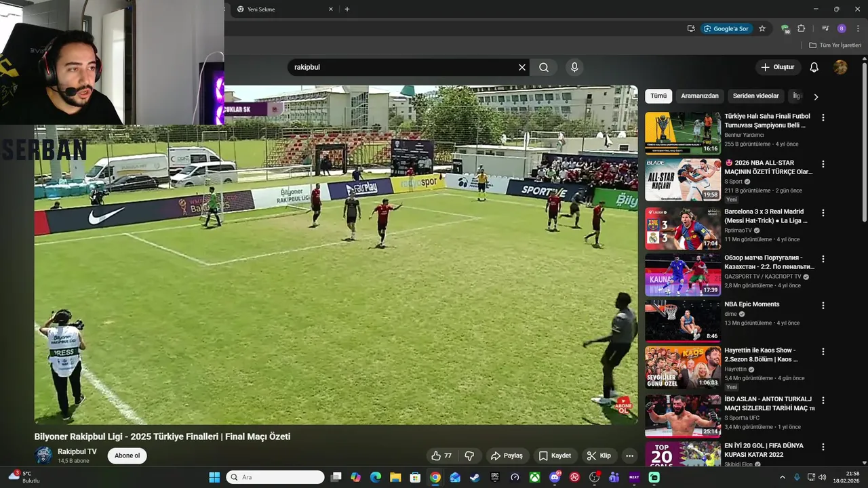This screenshot has height=488, width=868.
Task: Open the İBO ASLAN - ANTON TURKALJ title
Action: point(770,404)
